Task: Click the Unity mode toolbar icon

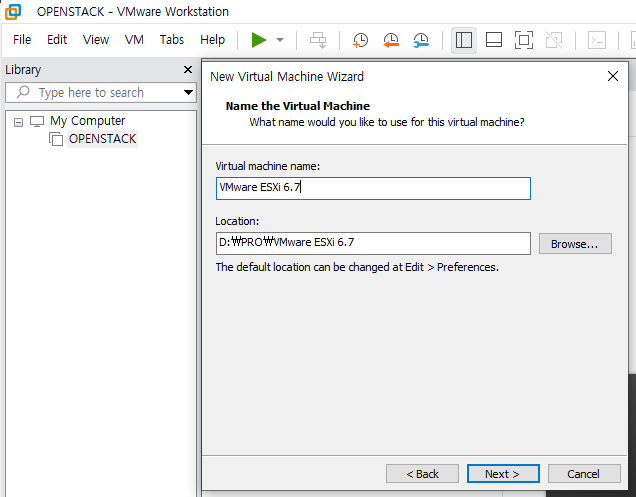Action: tap(554, 40)
